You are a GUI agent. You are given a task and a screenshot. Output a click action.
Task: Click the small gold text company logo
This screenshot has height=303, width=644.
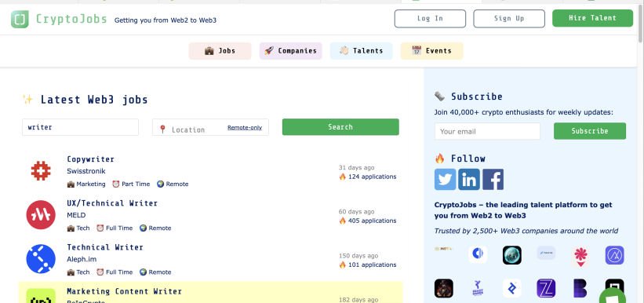(443, 248)
